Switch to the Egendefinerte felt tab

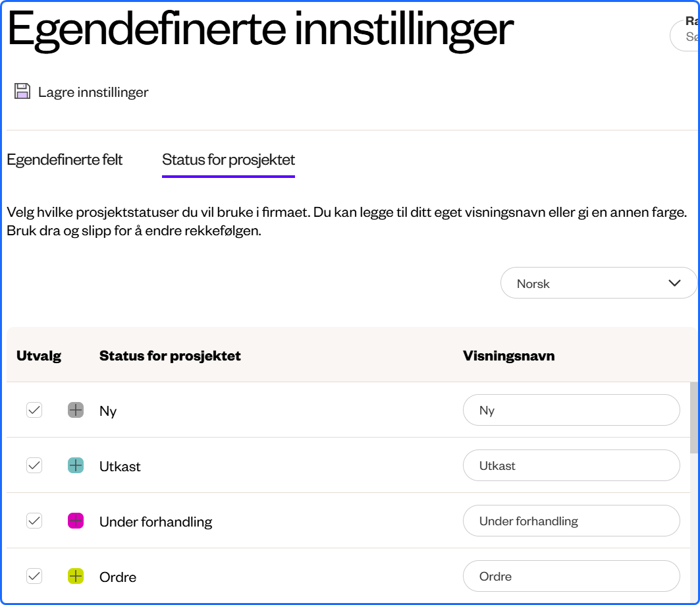[65, 159]
